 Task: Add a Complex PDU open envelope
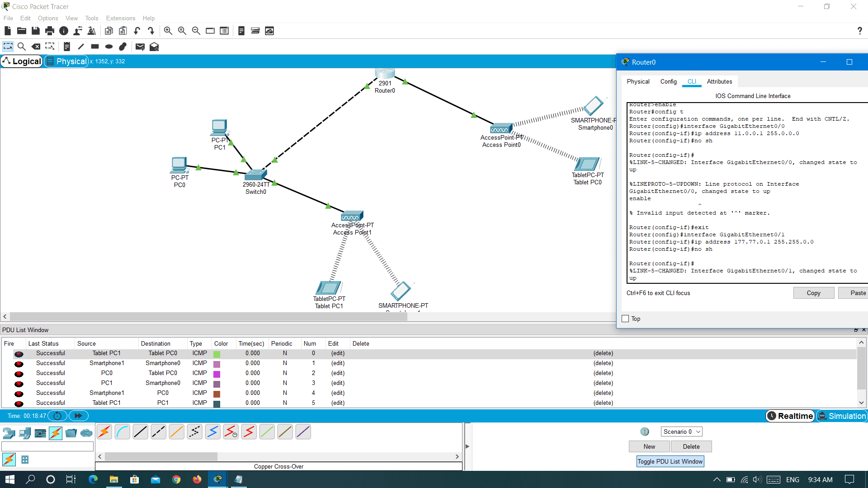pos(154,47)
